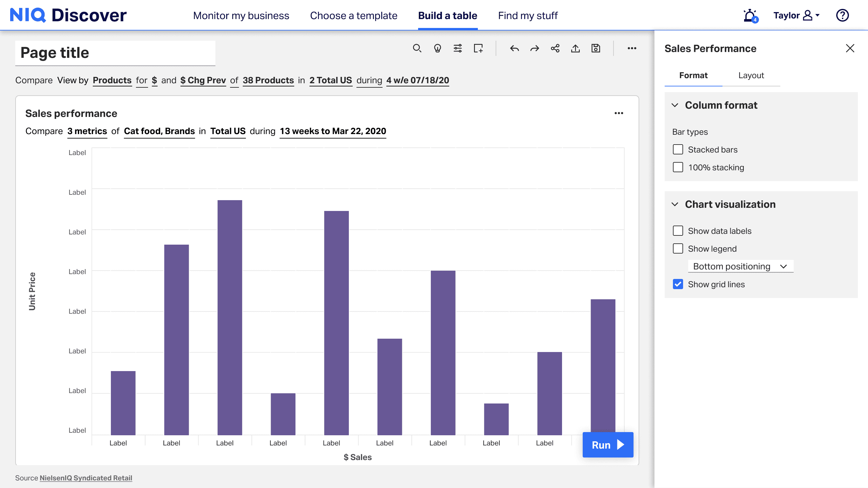The width and height of the screenshot is (868, 488).
Task: Click the save disk icon
Action: 595,49
